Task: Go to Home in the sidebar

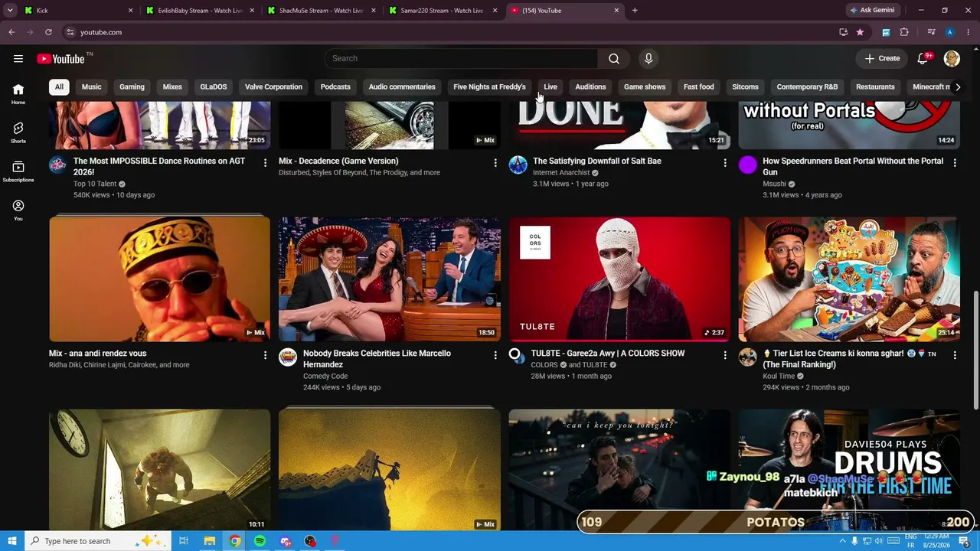Action: [x=18, y=94]
